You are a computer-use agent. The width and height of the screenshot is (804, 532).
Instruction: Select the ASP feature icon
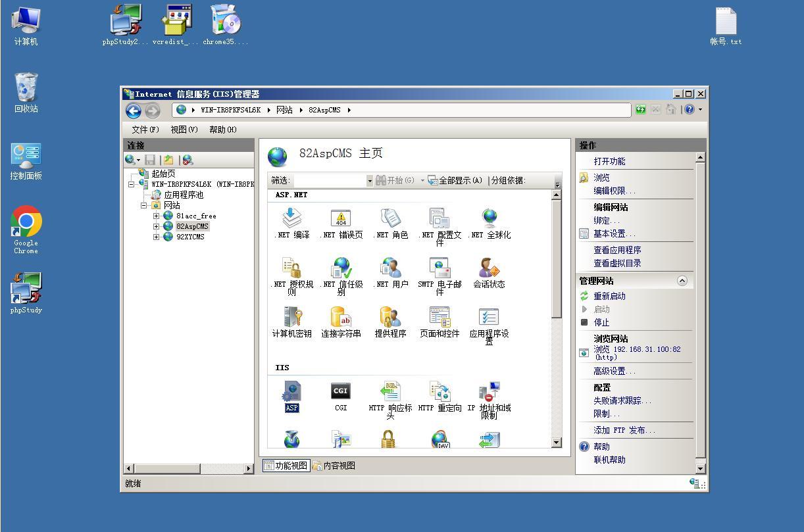coord(291,397)
